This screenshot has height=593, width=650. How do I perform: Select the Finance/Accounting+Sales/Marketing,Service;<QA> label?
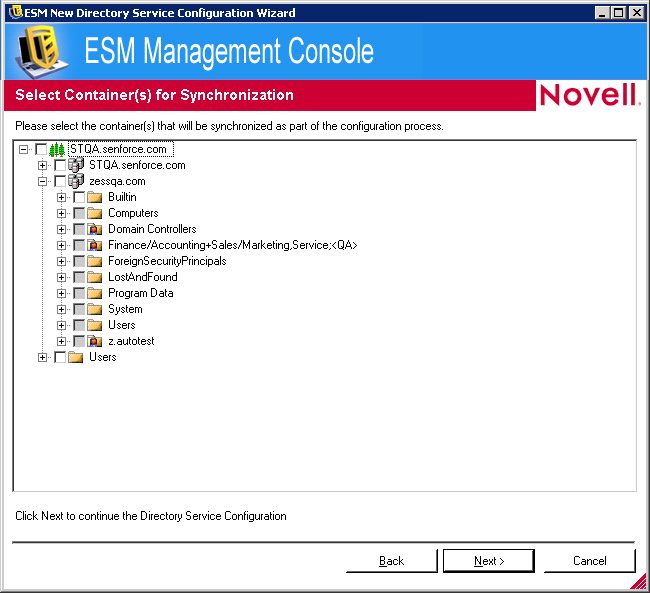[x=233, y=245]
